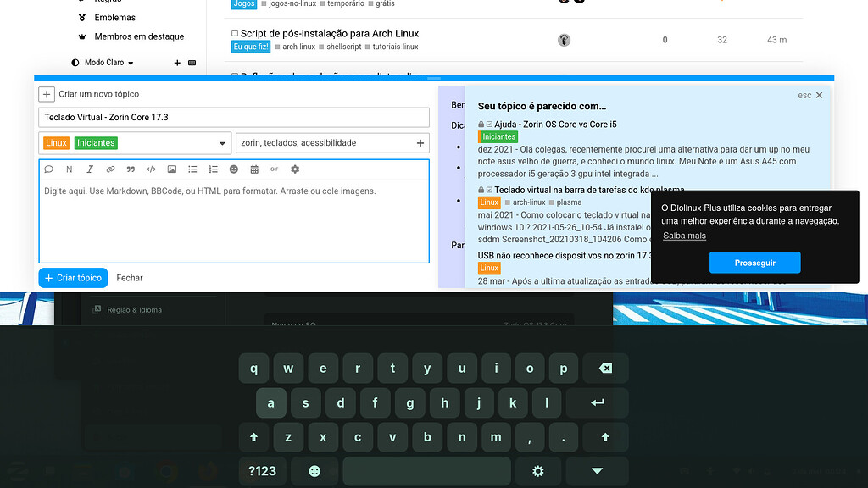Click Prosseguir to accept cookies
Image resolution: width=868 pixels, height=488 pixels.
(755, 263)
